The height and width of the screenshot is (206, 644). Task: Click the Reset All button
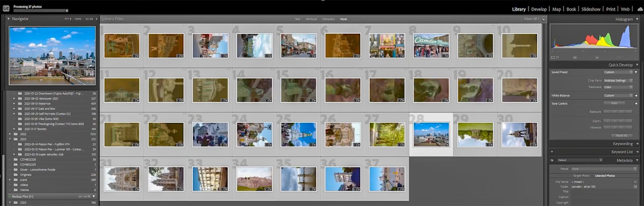point(621,136)
